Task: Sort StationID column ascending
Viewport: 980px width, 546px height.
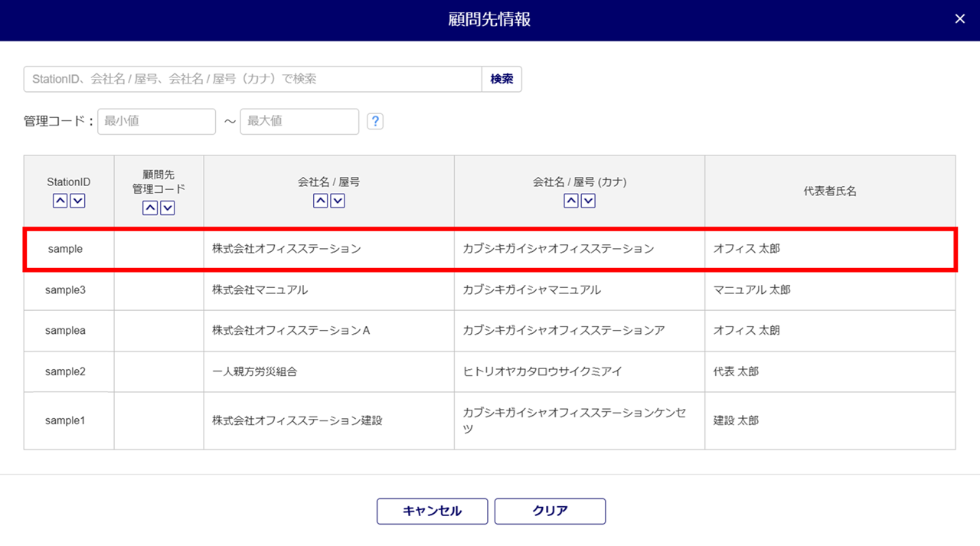Action: (60, 201)
